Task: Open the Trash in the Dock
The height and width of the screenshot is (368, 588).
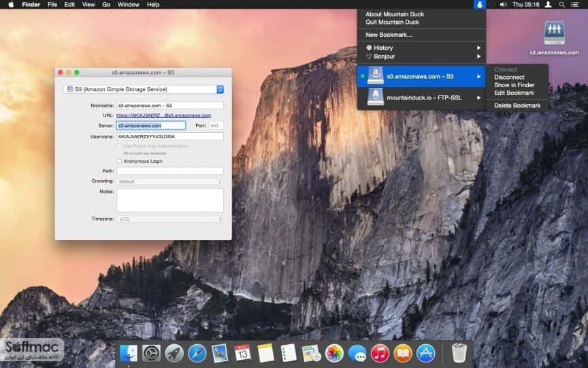Action: pyautogui.click(x=459, y=353)
